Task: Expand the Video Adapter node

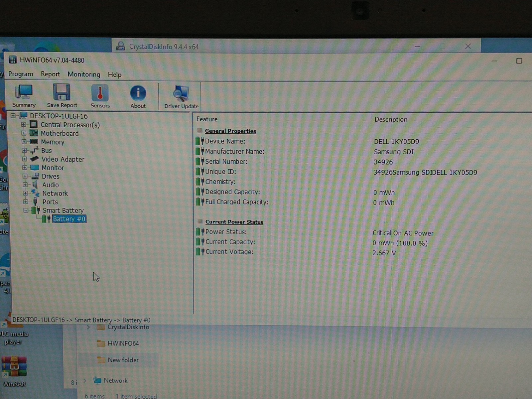Action: click(x=25, y=159)
